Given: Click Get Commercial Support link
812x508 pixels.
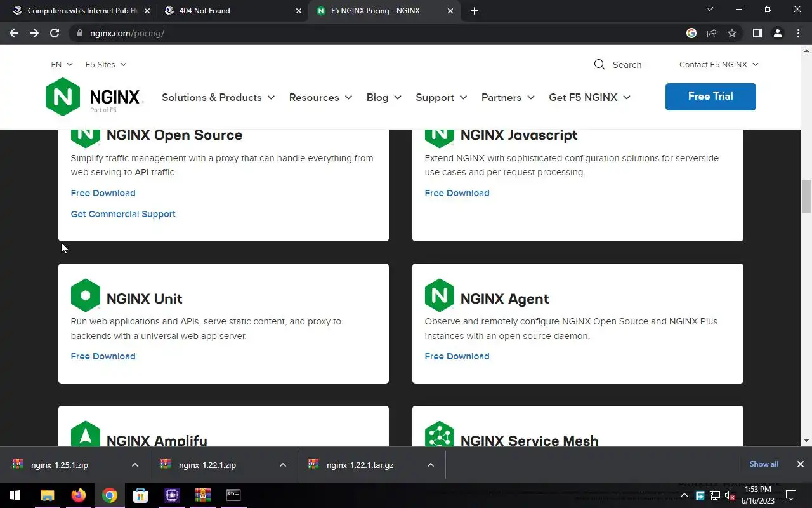Looking at the screenshot, I should pos(123,214).
